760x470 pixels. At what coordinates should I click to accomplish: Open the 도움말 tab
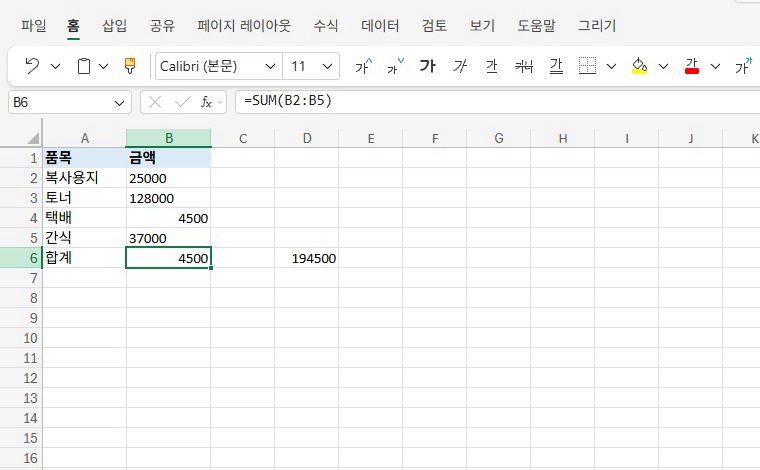click(x=536, y=25)
